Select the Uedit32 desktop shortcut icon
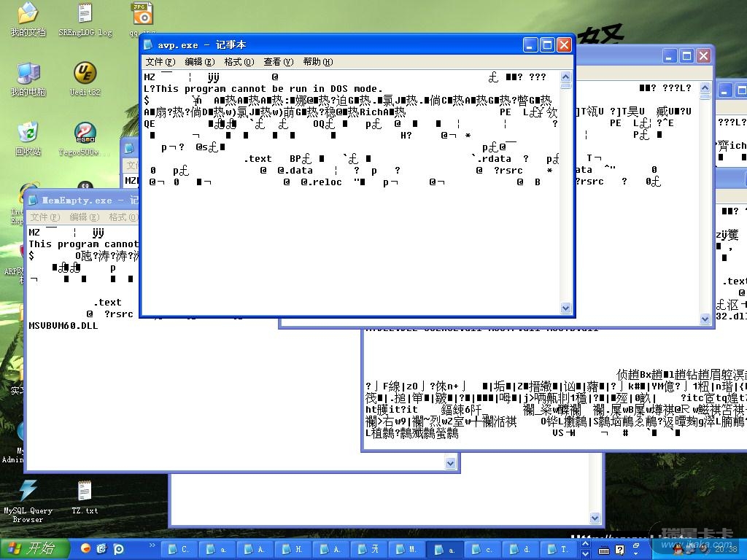747x560 pixels. [85, 74]
